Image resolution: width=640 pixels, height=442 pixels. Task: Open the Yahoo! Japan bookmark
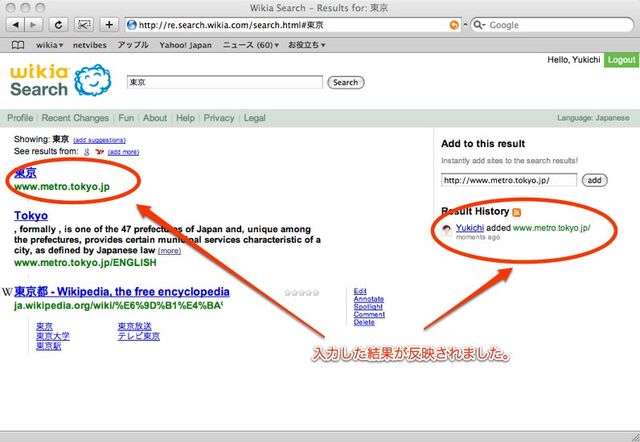pyautogui.click(x=185, y=45)
